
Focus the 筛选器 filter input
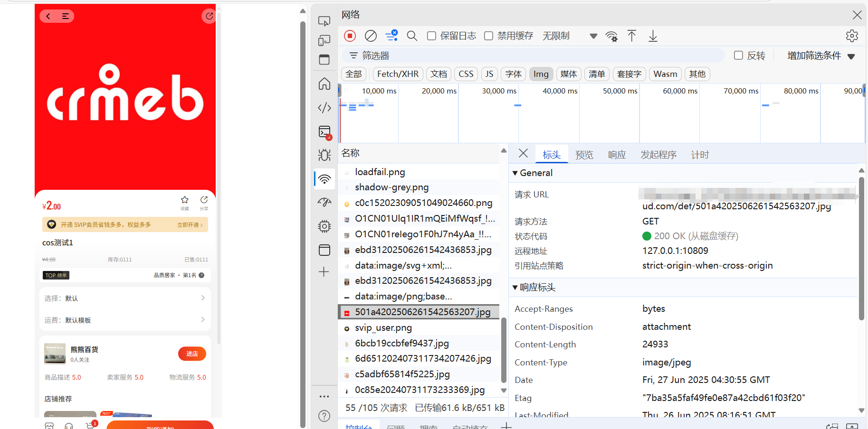pos(533,56)
